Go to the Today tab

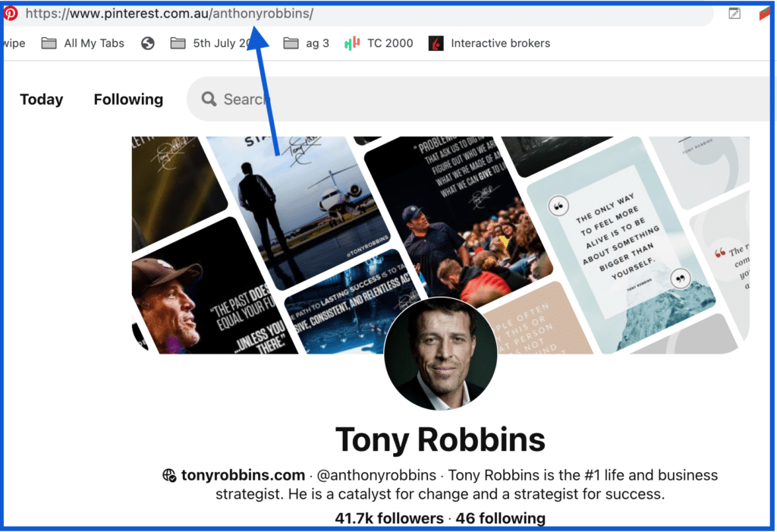pyautogui.click(x=42, y=99)
